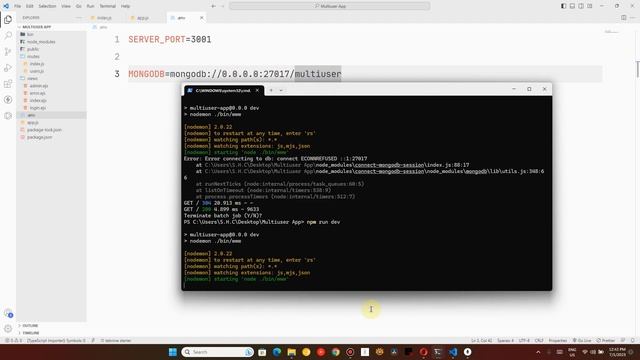
Task: Select the .env file in explorer
Action: pyautogui.click(x=31, y=115)
